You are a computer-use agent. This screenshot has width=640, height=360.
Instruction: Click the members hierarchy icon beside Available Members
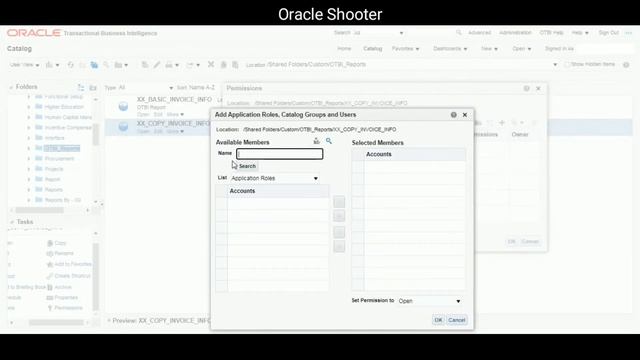click(x=316, y=141)
